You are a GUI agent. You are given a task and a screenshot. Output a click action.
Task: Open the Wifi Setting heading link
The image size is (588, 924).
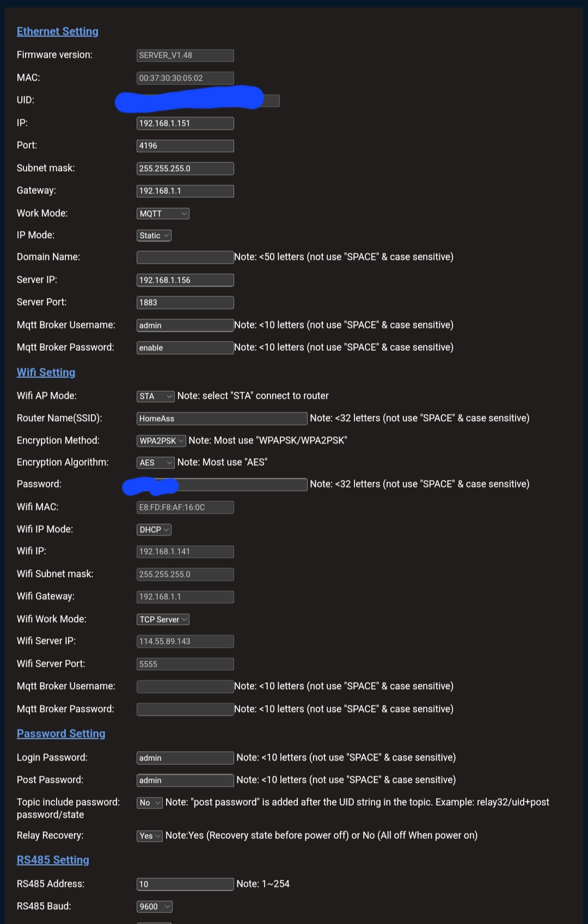[x=46, y=373]
